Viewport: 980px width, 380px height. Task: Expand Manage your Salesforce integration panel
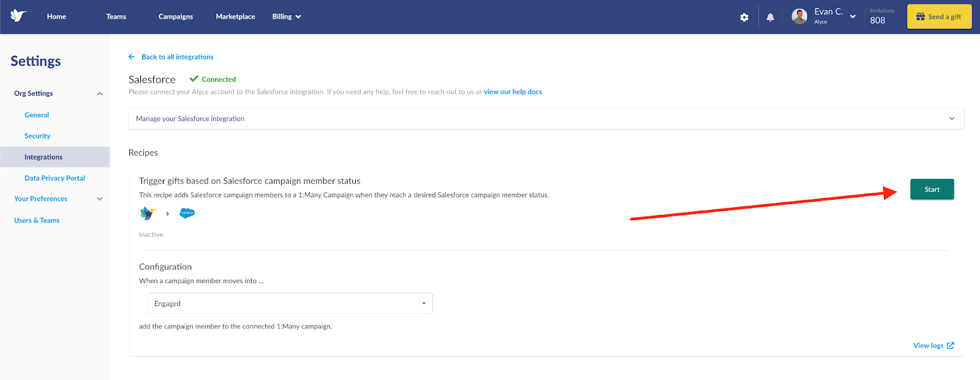[546, 118]
